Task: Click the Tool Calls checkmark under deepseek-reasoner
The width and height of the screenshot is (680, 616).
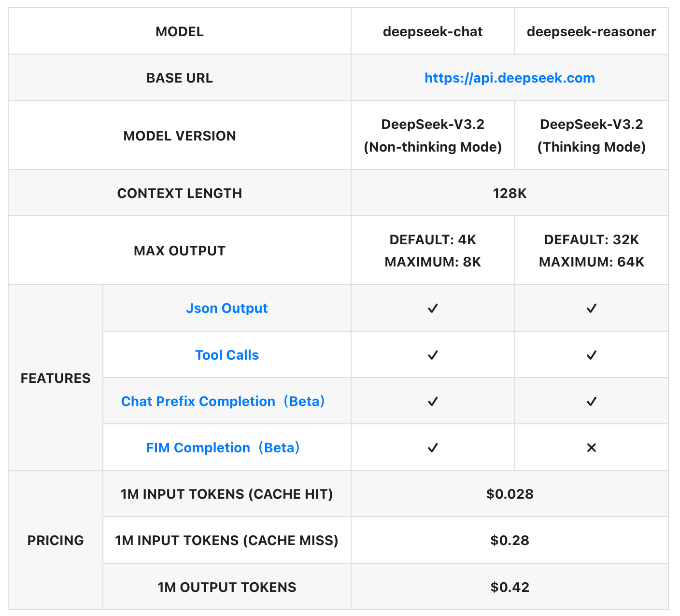Action: coord(592,355)
